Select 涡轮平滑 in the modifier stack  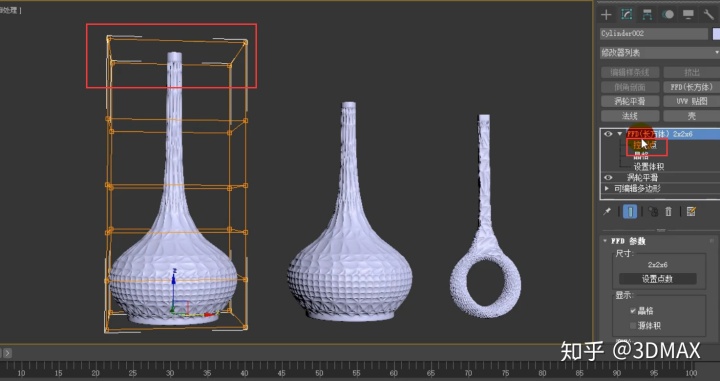pos(642,178)
